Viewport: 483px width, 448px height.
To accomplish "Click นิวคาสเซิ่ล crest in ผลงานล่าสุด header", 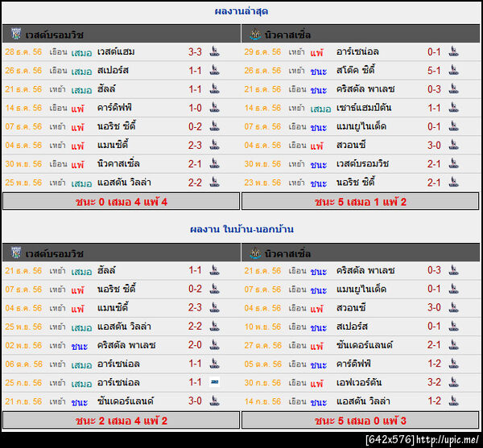I will point(255,34).
